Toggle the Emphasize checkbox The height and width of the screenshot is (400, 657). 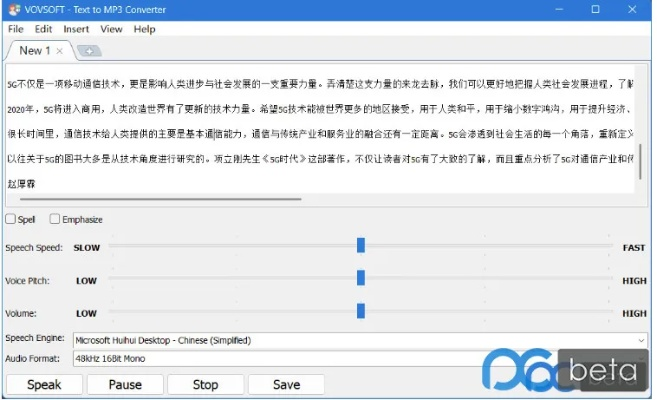click(55, 219)
